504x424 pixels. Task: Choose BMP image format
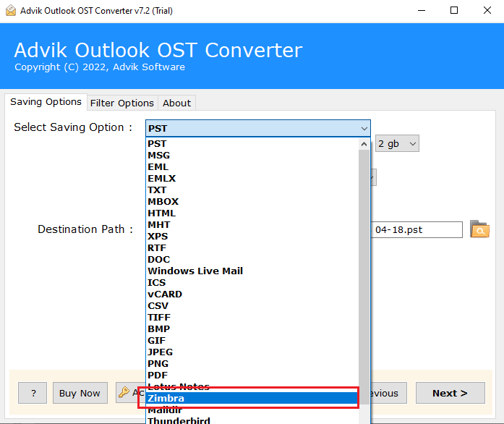coord(252,328)
